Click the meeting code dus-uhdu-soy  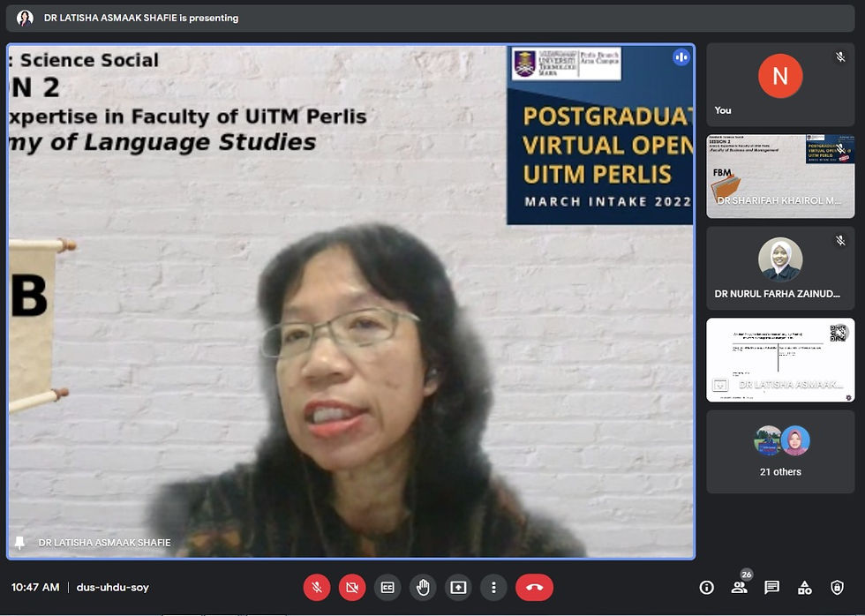click(x=113, y=588)
